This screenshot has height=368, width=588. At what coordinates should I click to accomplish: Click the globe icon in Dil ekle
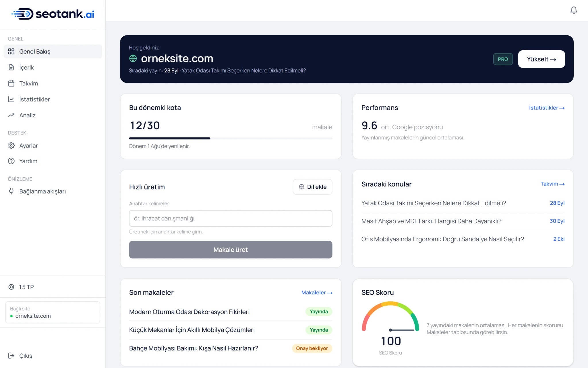(x=301, y=187)
